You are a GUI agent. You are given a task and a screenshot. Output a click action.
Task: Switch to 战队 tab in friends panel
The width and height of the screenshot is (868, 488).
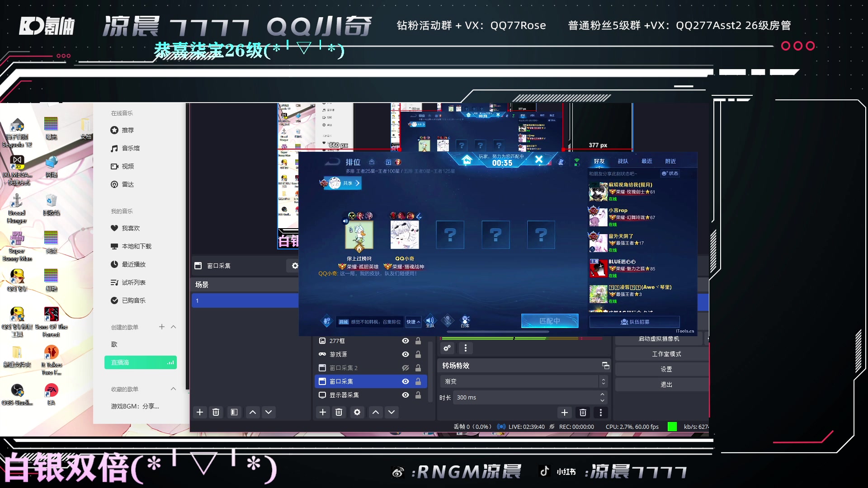(x=623, y=161)
